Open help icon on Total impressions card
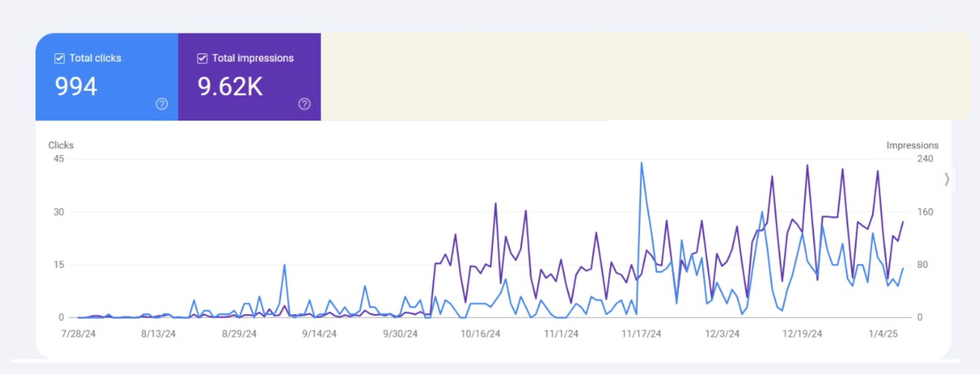 [304, 104]
